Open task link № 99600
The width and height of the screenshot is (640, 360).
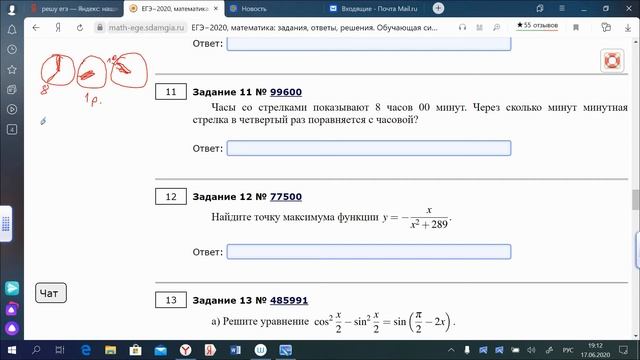(286, 92)
